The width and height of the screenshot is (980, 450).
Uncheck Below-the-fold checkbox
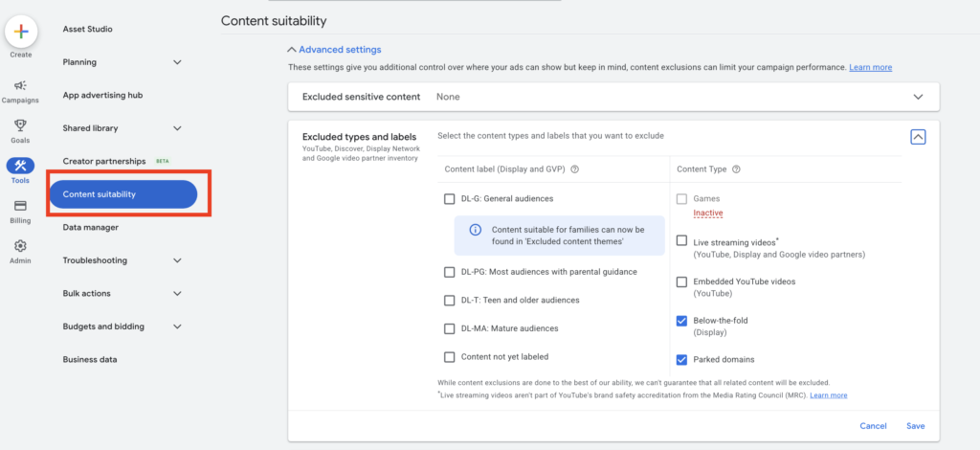[681, 322]
